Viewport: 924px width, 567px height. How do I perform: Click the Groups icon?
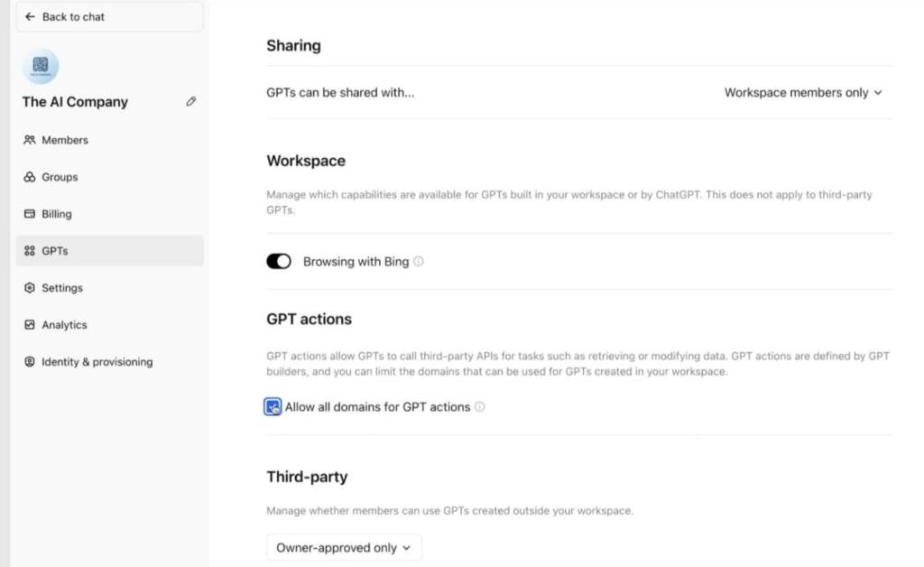[x=30, y=177]
